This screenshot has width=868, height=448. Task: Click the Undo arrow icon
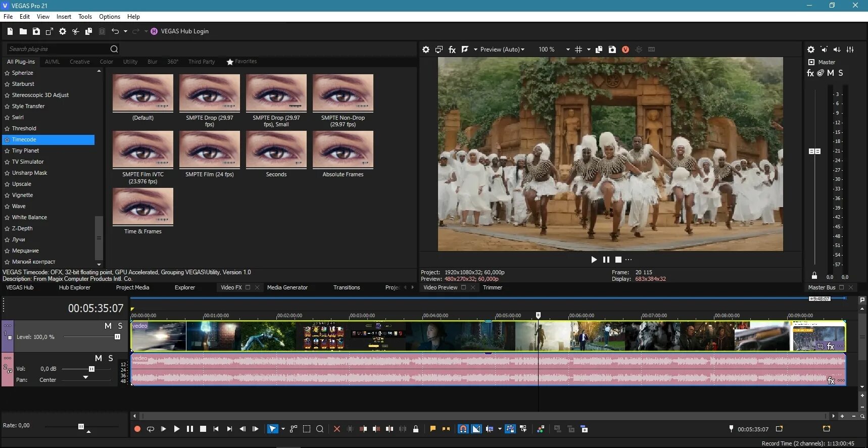click(x=115, y=31)
